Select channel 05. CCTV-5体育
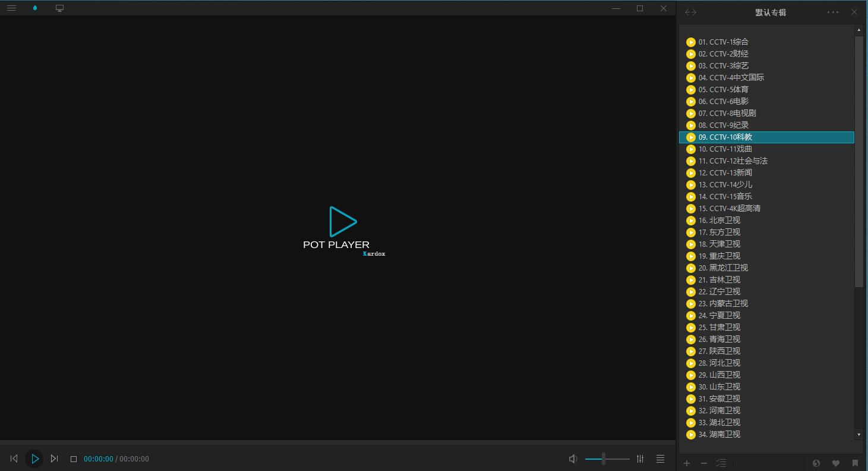Screen dimensions: 868x471 point(766,89)
